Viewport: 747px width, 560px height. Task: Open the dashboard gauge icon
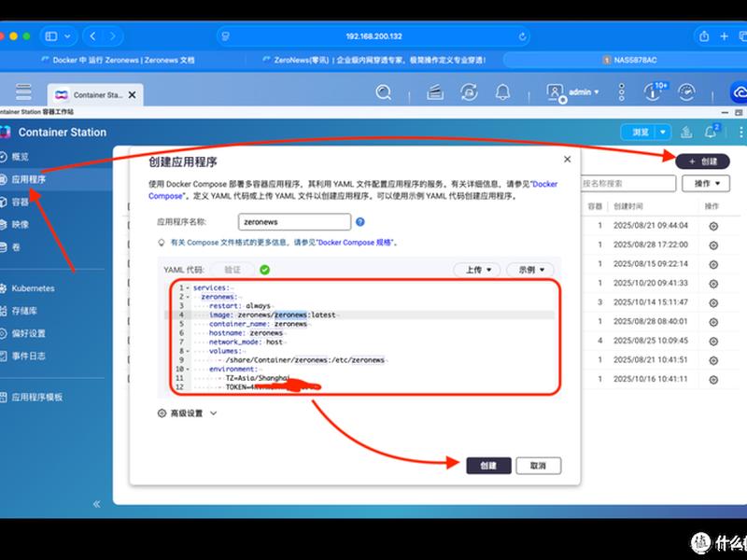[686, 91]
